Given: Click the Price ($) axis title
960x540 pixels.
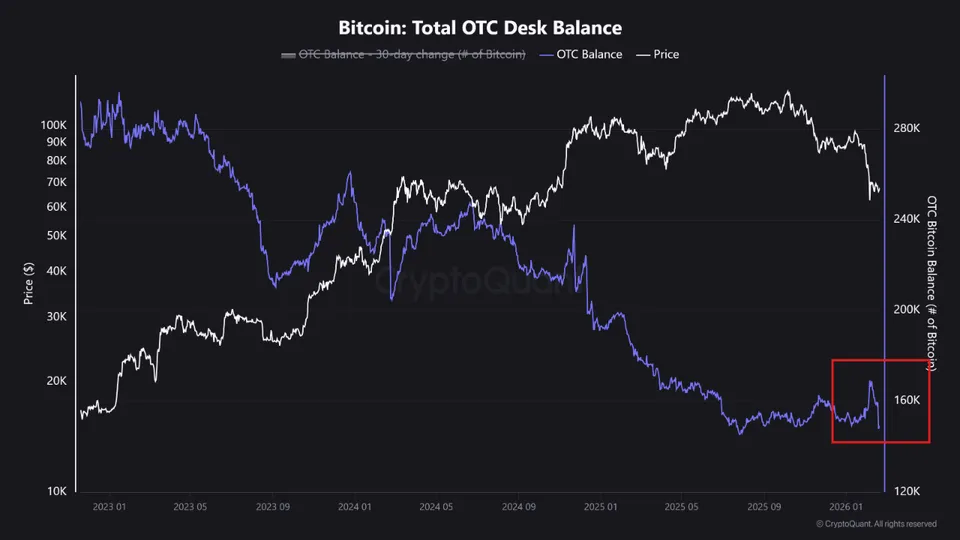Looking at the screenshot, I should coord(28,283).
